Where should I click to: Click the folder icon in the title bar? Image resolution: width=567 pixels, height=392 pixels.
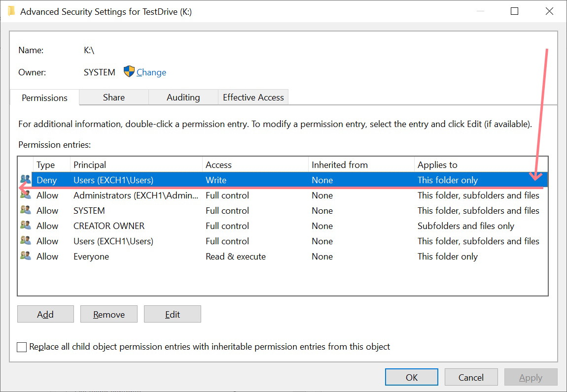pyautogui.click(x=11, y=11)
